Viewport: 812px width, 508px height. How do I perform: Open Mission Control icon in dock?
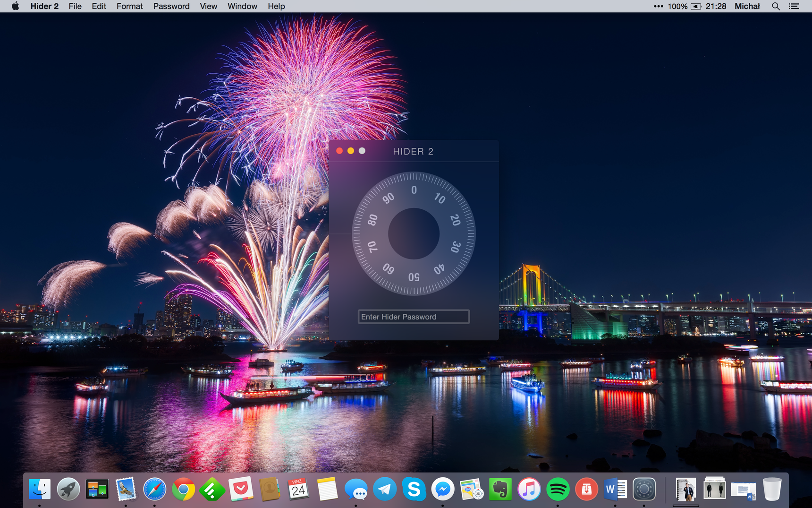click(97, 490)
